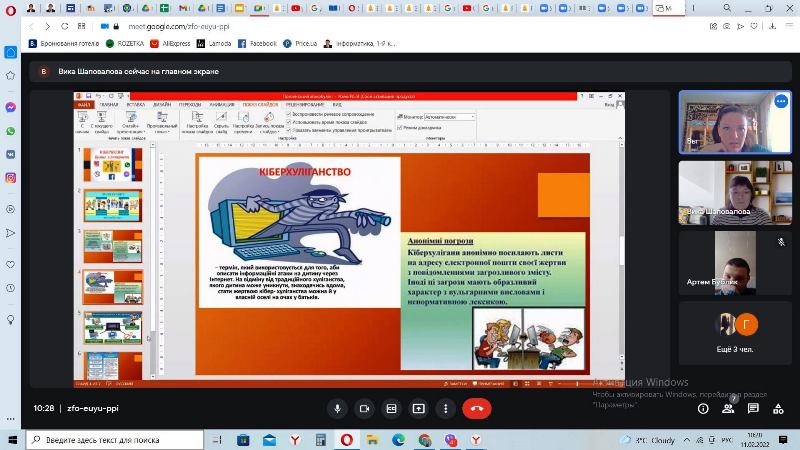Mute the microphone in Meet call
This screenshot has height=450, width=800.
coord(338,408)
